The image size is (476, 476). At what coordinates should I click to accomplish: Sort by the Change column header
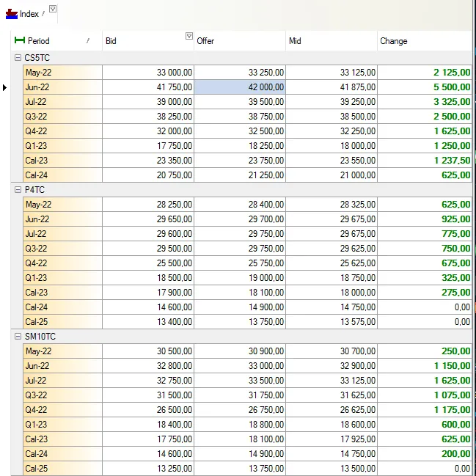pyautogui.click(x=425, y=40)
